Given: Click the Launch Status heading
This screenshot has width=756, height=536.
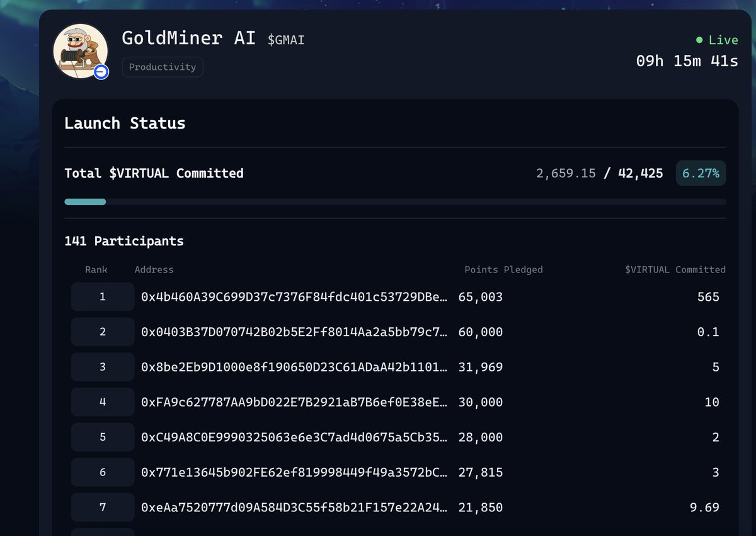Looking at the screenshot, I should (125, 123).
